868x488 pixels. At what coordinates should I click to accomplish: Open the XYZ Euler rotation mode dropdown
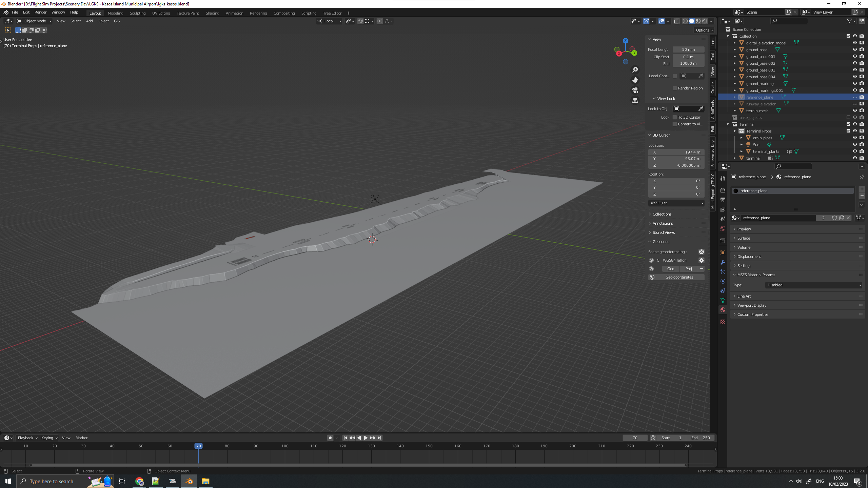[x=676, y=203]
